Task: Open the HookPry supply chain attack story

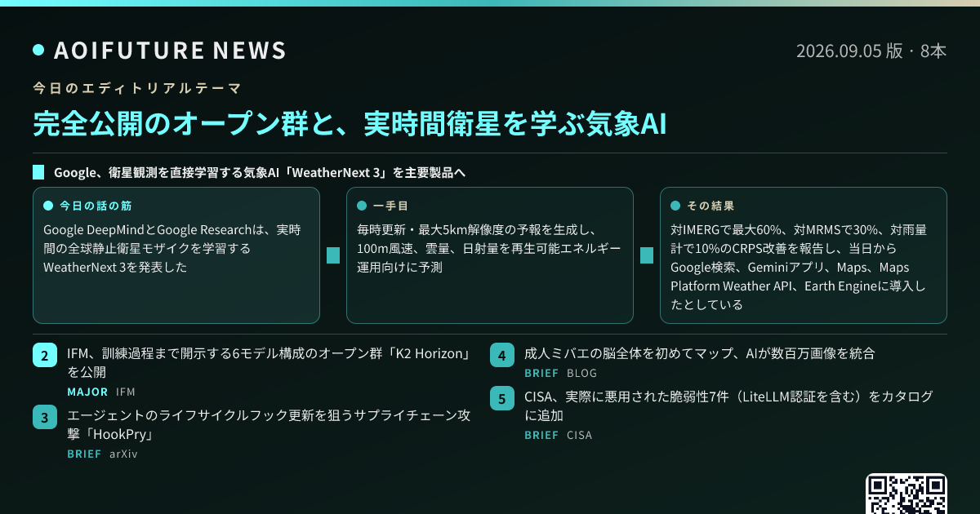Action: pos(269,425)
